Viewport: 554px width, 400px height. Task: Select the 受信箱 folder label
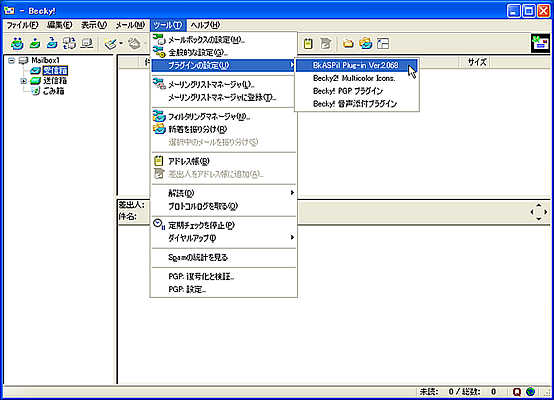point(55,71)
